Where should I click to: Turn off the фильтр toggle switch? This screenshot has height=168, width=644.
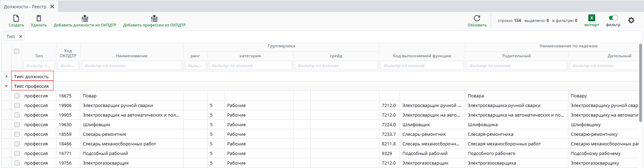(613, 18)
